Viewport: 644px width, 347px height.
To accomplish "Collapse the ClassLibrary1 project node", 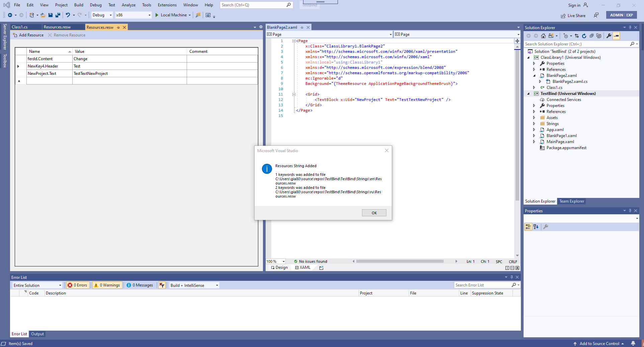I will pos(529,57).
